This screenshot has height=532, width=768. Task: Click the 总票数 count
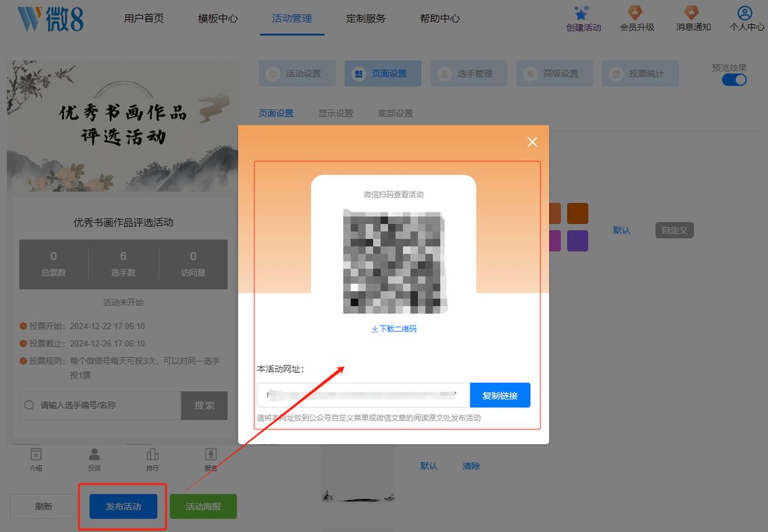[x=54, y=264]
